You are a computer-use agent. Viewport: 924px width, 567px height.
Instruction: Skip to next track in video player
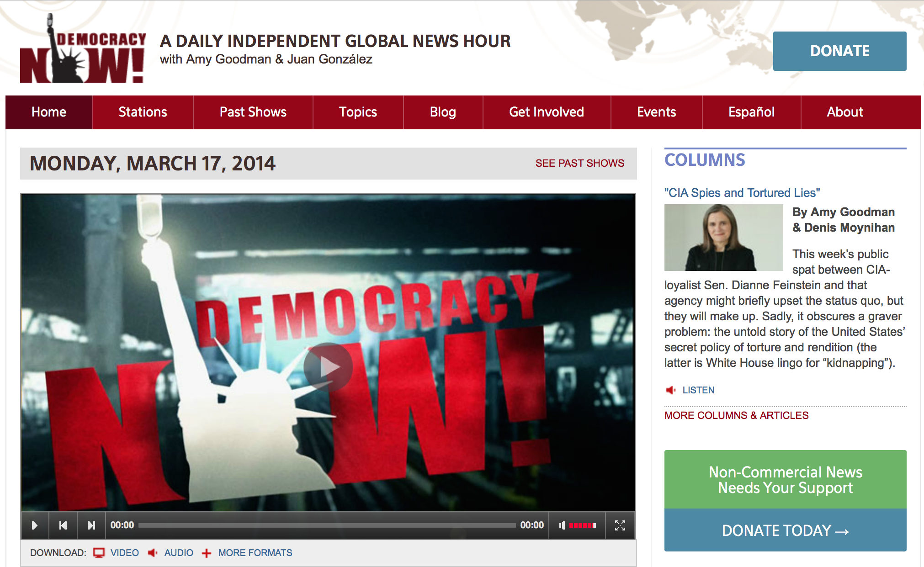tap(91, 525)
